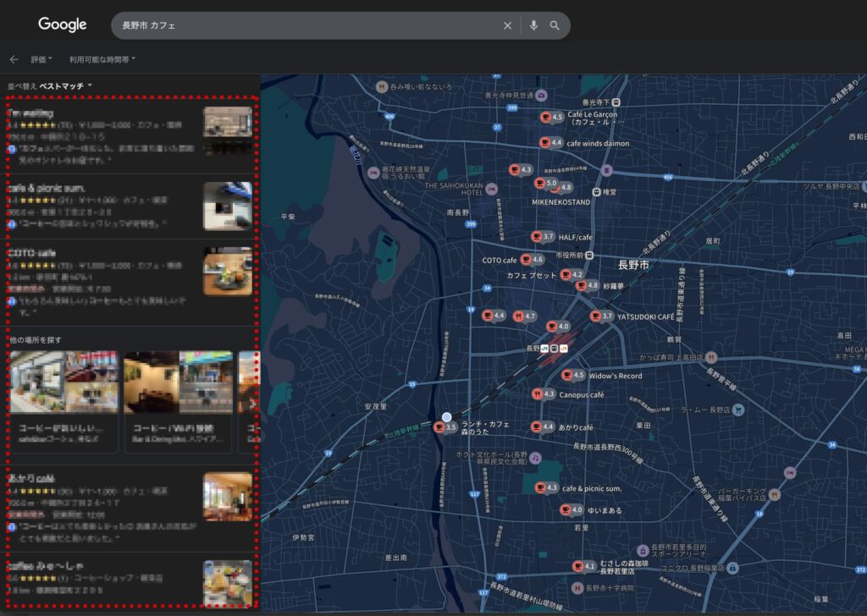Open the second card under 他の場所を探す
This screenshot has height=616, width=867.
[178, 402]
